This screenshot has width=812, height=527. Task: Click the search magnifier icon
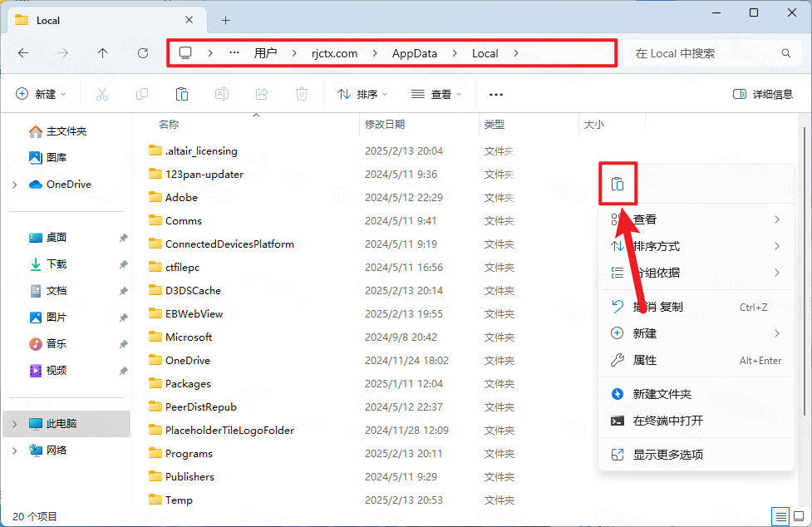pyautogui.click(x=785, y=53)
